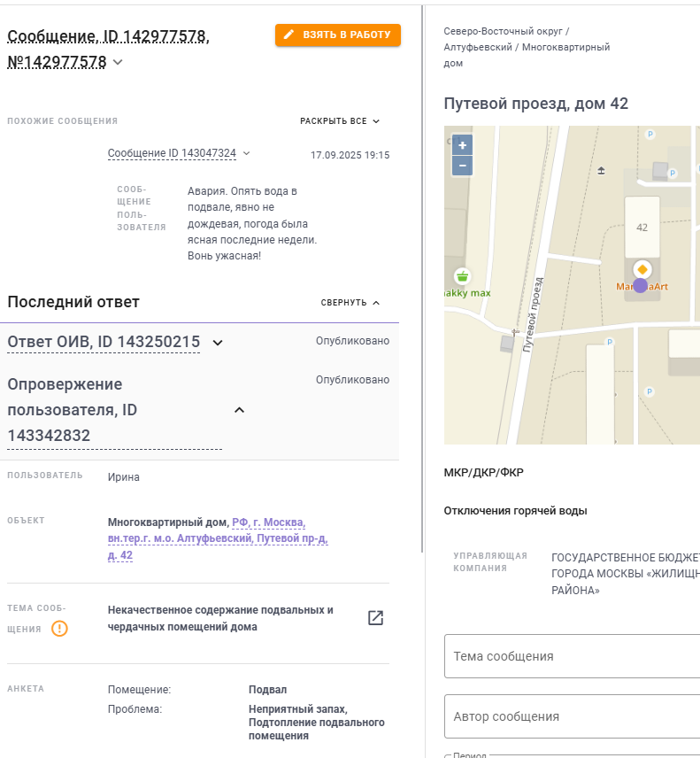Click the orange diamond marker on map
The image size is (700, 758).
click(x=642, y=269)
